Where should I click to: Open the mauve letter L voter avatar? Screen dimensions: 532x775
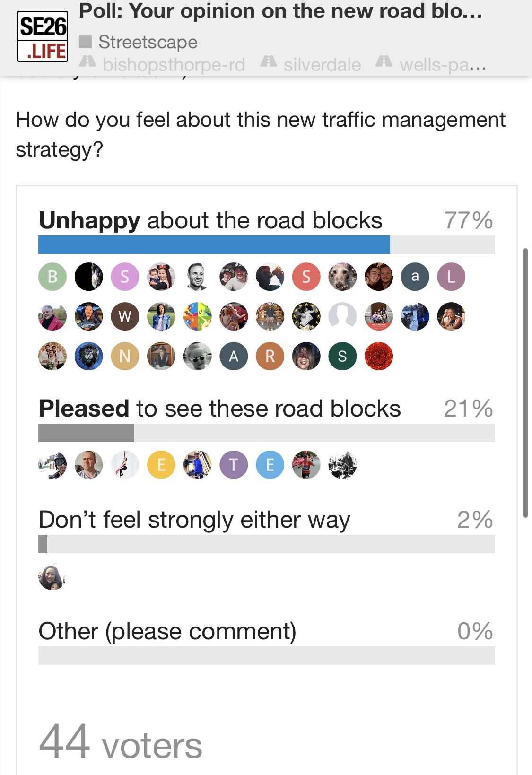click(x=451, y=277)
